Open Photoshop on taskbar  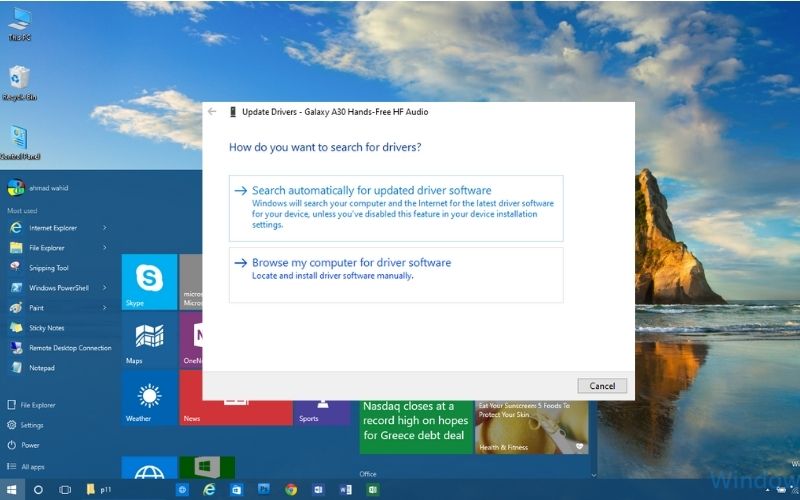pyautogui.click(x=264, y=490)
